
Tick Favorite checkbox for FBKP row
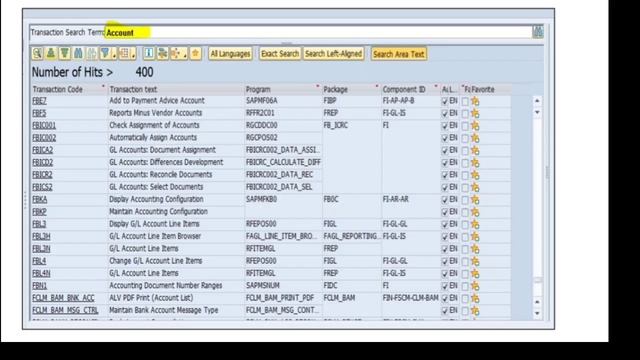[465, 212]
